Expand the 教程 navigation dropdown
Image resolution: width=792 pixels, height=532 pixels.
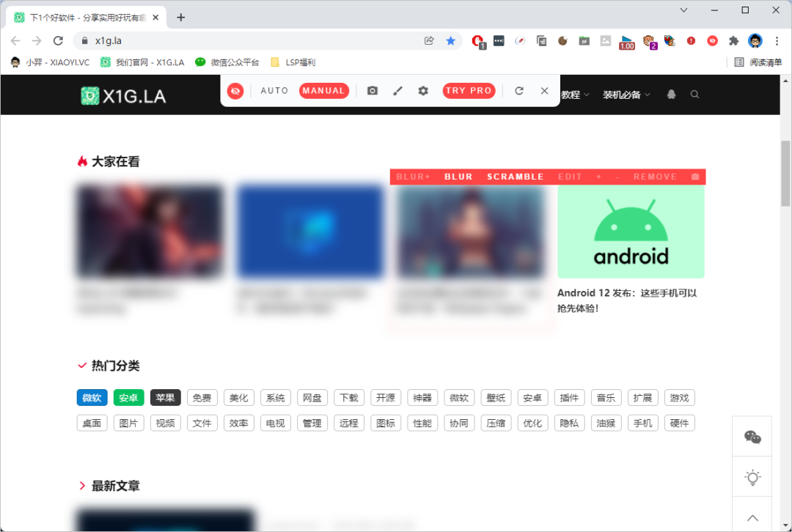[x=576, y=95]
